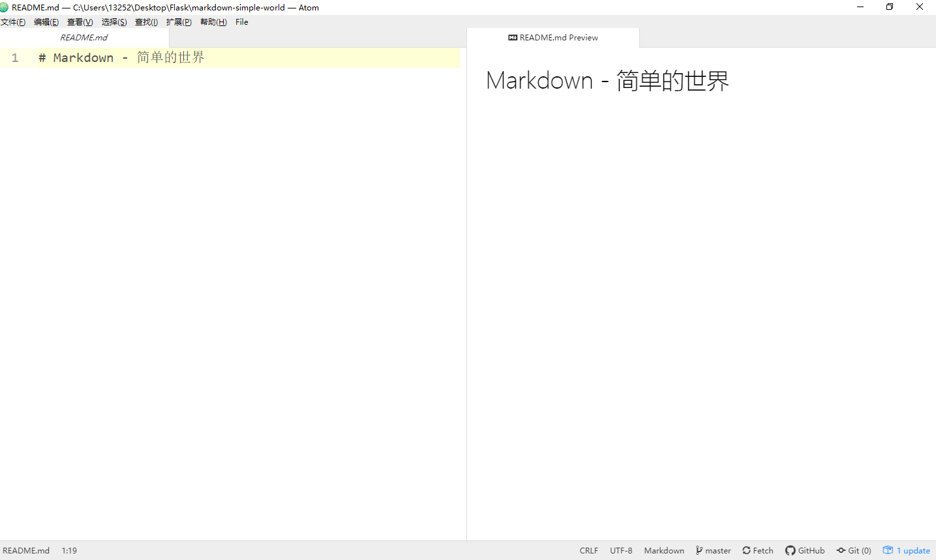Image resolution: width=936 pixels, height=560 pixels.
Task: Open the 编辑(E) menu
Action: click(46, 22)
